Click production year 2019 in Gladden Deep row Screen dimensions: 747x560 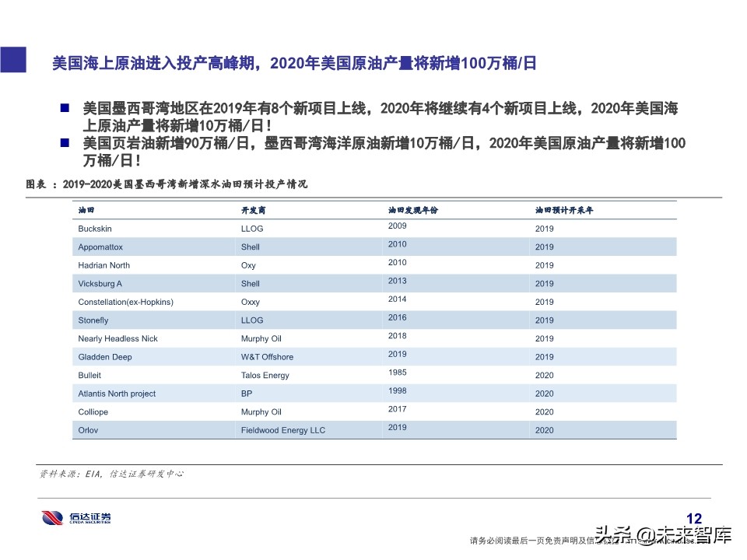pos(545,357)
